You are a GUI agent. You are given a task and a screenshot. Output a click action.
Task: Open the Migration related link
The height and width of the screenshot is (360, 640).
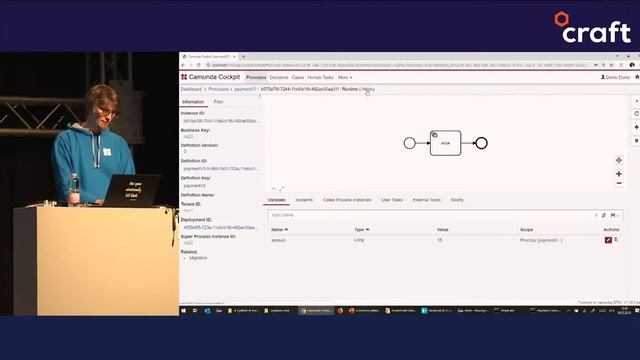tap(198, 258)
